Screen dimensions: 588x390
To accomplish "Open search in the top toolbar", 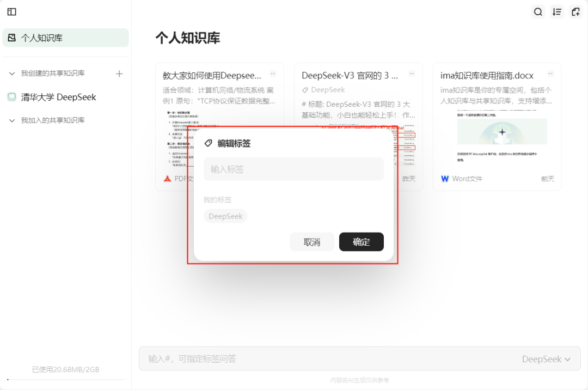I will coord(538,11).
